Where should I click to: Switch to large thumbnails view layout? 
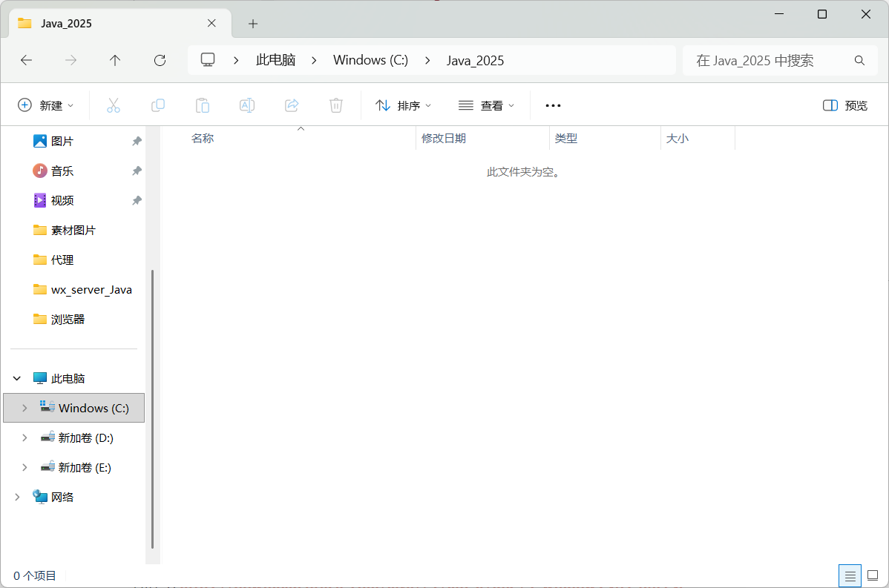[873, 575]
